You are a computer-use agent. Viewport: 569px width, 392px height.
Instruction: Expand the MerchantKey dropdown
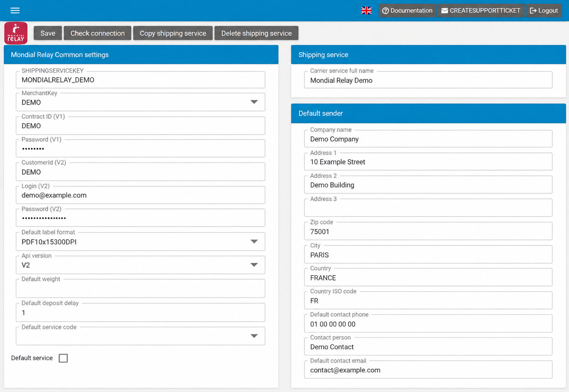pos(254,102)
